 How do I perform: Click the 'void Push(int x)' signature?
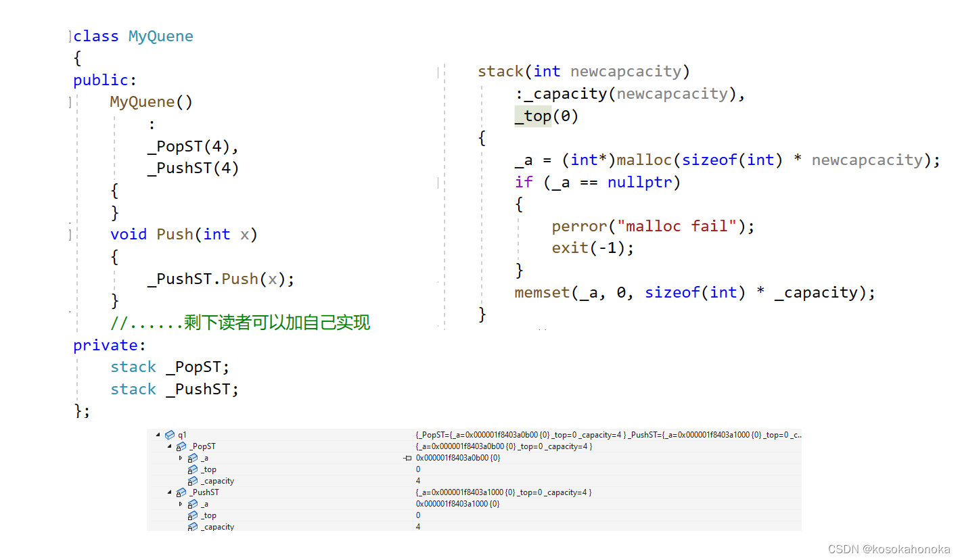click(184, 235)
